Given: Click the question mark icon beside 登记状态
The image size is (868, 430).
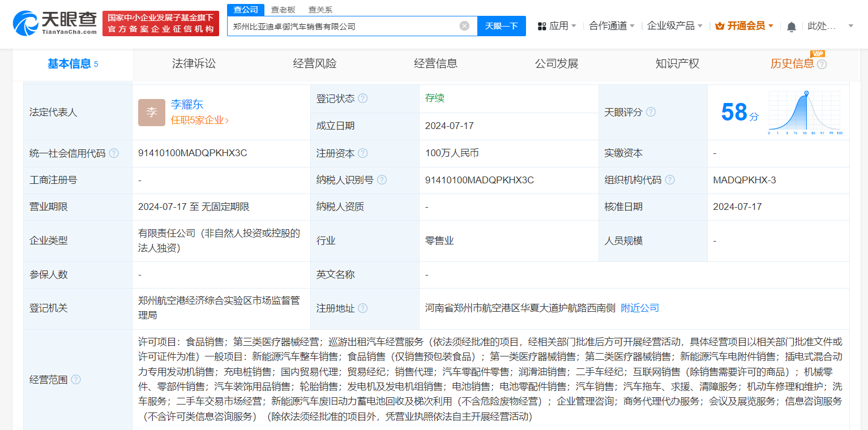Looking at the screenshot, I should coord(364,98).
